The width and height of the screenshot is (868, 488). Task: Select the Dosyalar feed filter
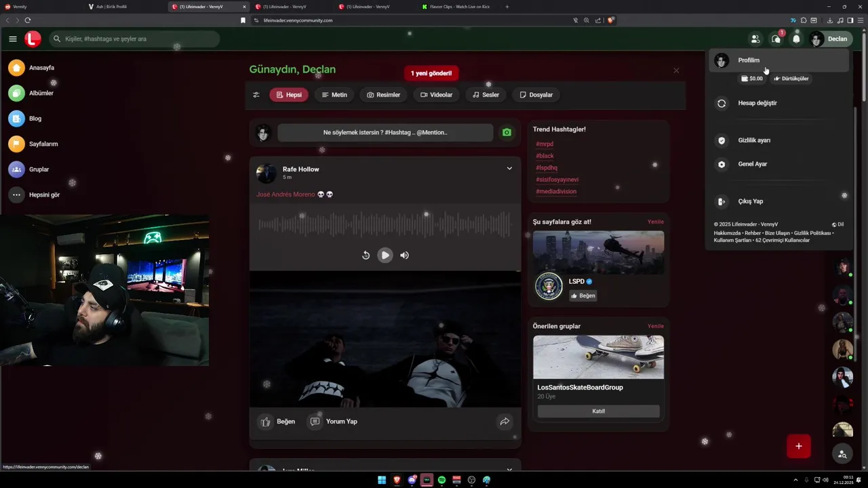coord(536,95)
